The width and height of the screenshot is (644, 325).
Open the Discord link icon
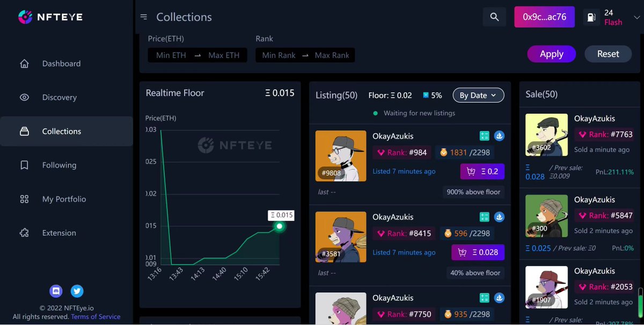pos(56,291)
